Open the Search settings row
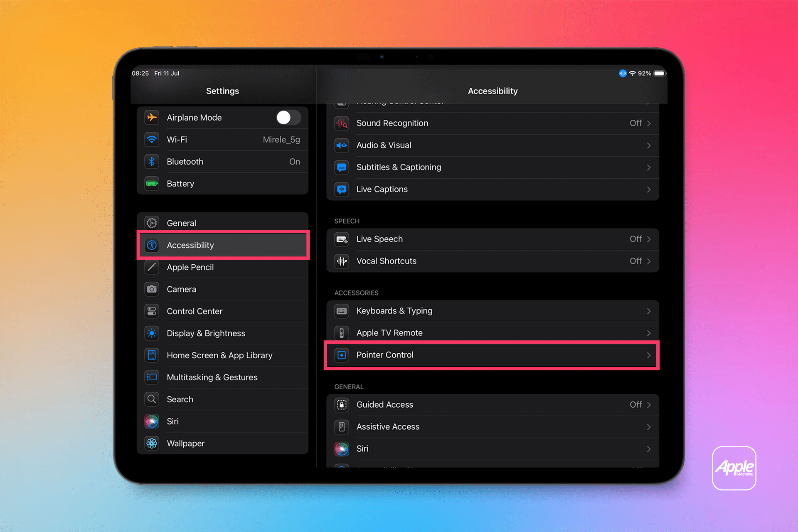The width and height of the screenshot is (798, 532). [x=222, y=399]
